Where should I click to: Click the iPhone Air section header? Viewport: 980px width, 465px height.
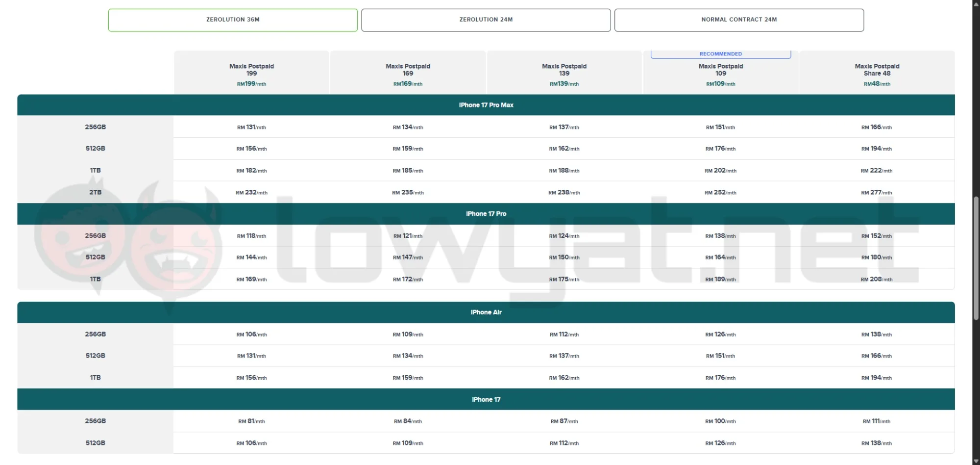[x=486, y=312]
